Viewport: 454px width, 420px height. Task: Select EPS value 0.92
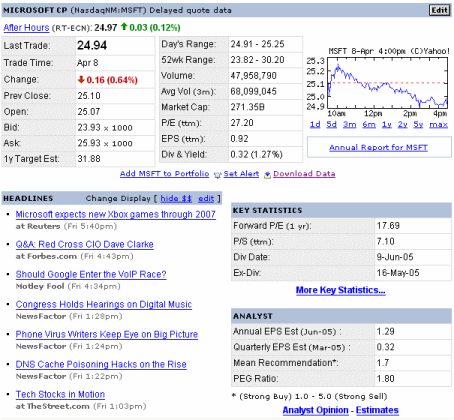[x=239, y=139]
